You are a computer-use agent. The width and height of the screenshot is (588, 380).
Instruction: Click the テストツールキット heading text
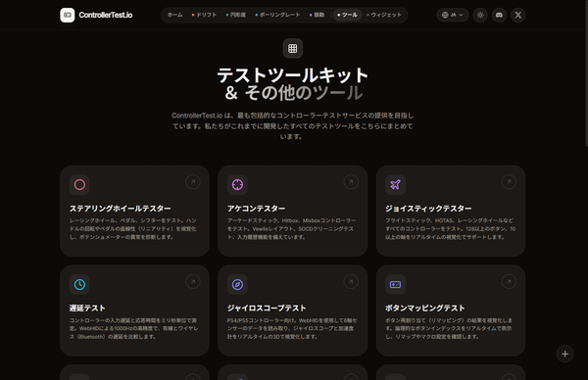pyautogui.click(x=293, y=75)
